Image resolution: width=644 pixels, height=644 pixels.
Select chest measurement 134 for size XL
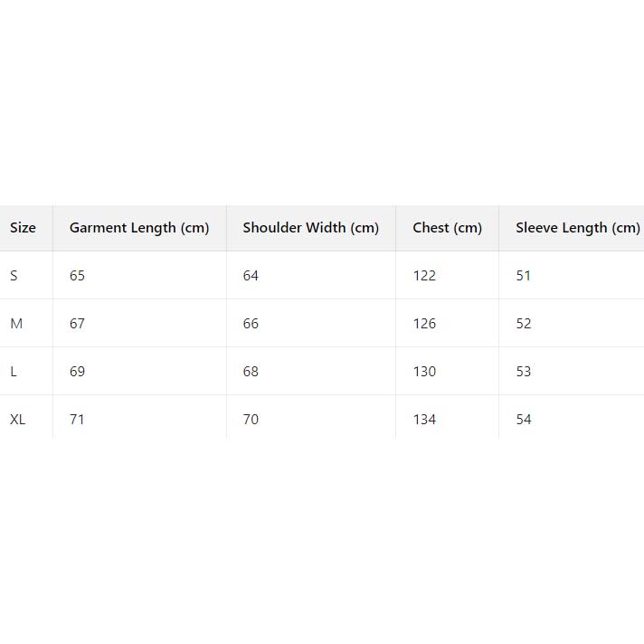[424, 420]
